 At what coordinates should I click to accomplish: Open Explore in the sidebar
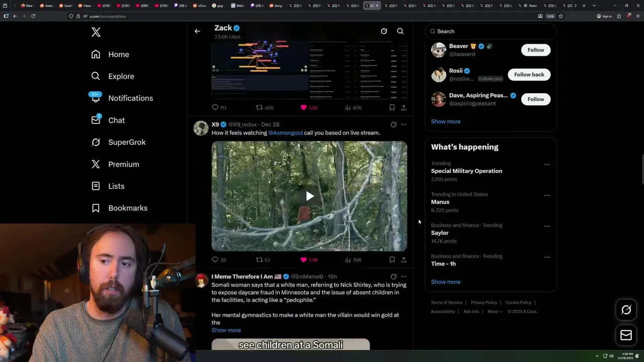point(113,76)
